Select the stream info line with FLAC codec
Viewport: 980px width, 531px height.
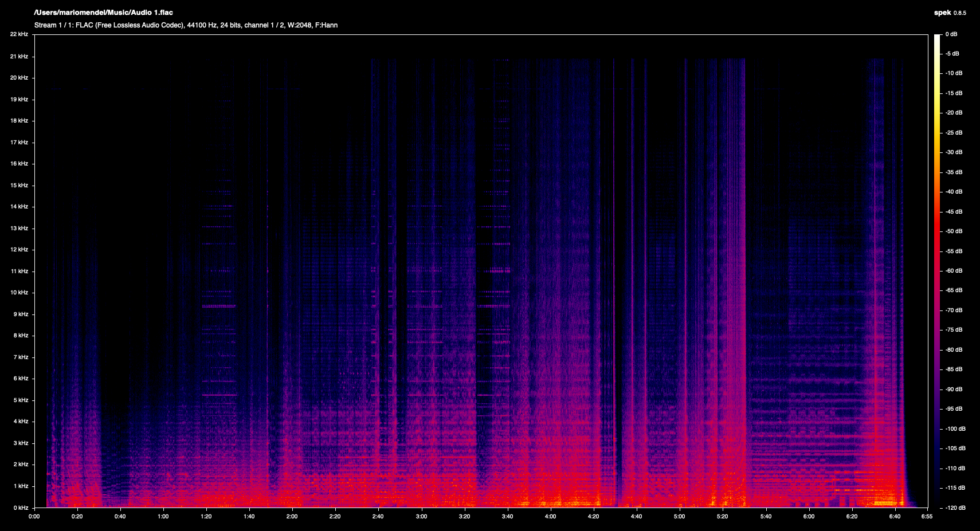click(x=186, y=25)
